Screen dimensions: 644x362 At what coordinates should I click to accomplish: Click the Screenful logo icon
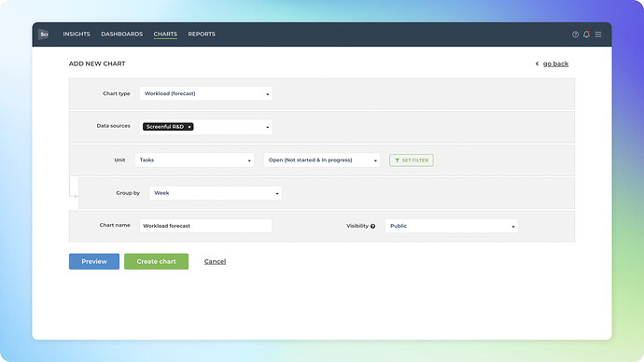44,35
